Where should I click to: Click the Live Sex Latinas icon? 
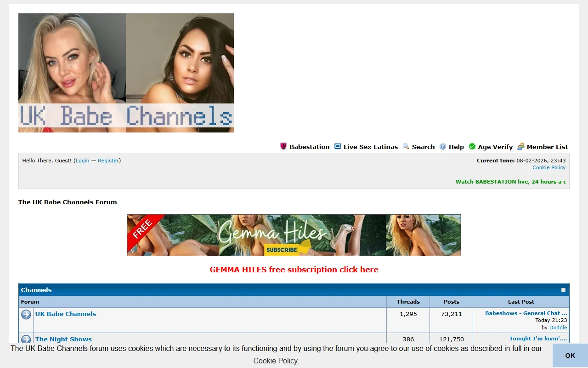(338, 146)
